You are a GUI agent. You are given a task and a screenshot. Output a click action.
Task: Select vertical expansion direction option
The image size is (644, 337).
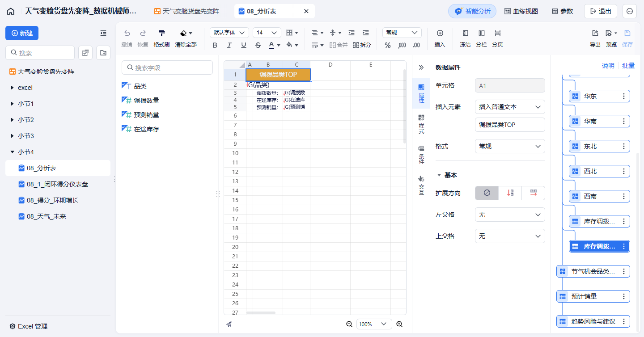[510, 193]
